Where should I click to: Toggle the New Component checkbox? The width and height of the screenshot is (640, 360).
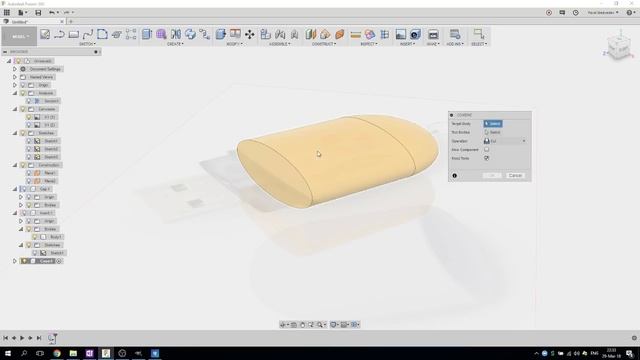pyautogui.click(x=487, y=149)
